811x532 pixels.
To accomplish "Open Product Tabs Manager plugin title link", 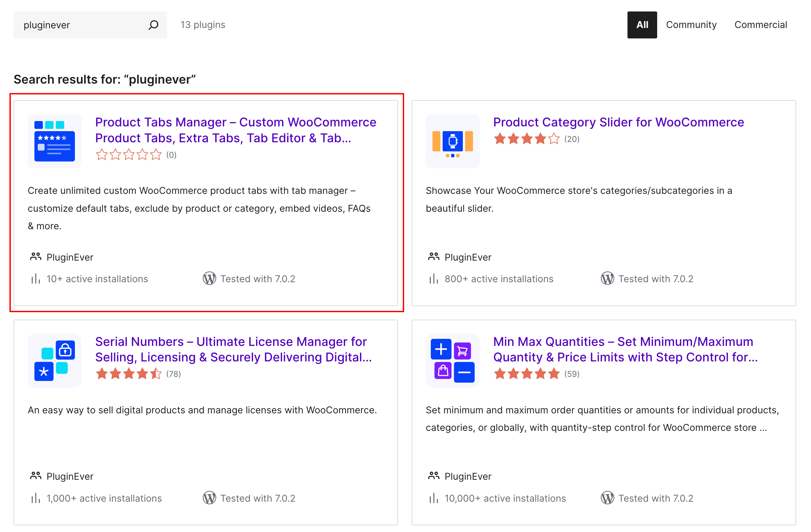I will click(x=236, y=130).
